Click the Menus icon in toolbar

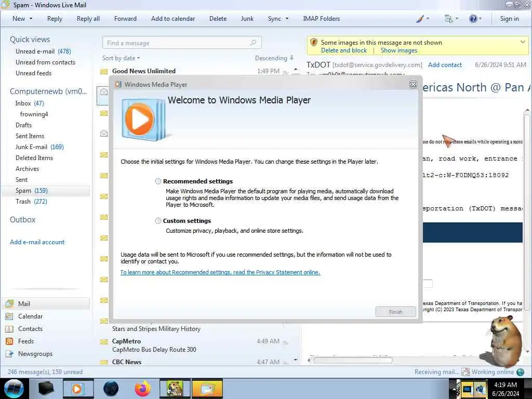(x=448, y=19)
